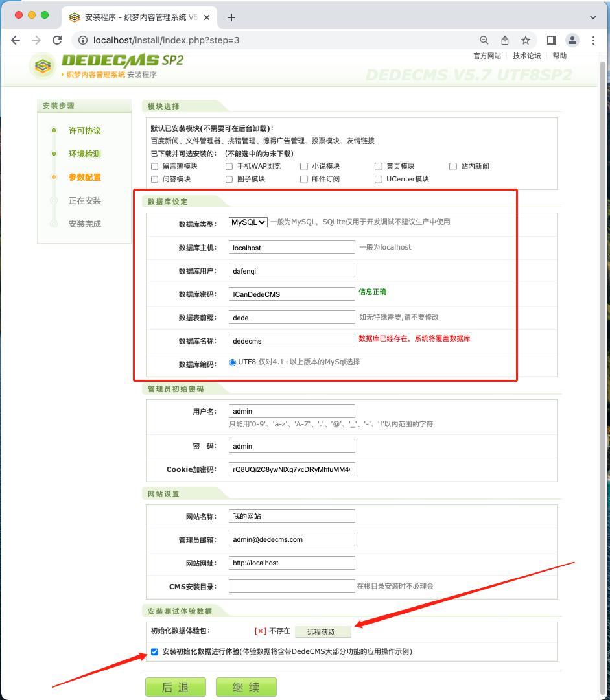Click the 继续 button
The width and height of the screenshot is (610, 700).
click(246, 686)
